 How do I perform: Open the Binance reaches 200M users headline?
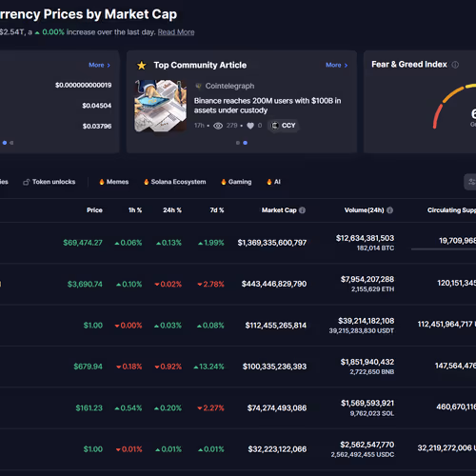[268, 106]
